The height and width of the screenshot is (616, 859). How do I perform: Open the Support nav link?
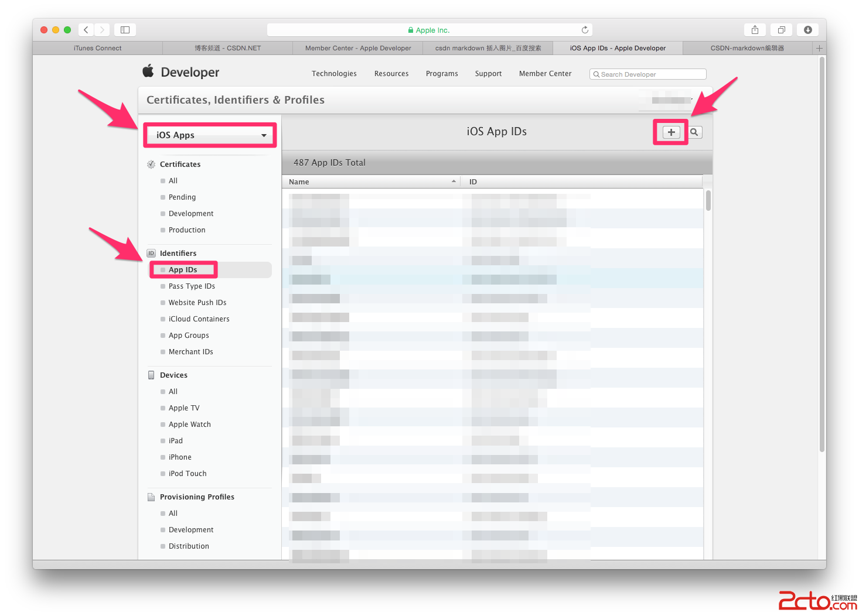click(488, 74)
